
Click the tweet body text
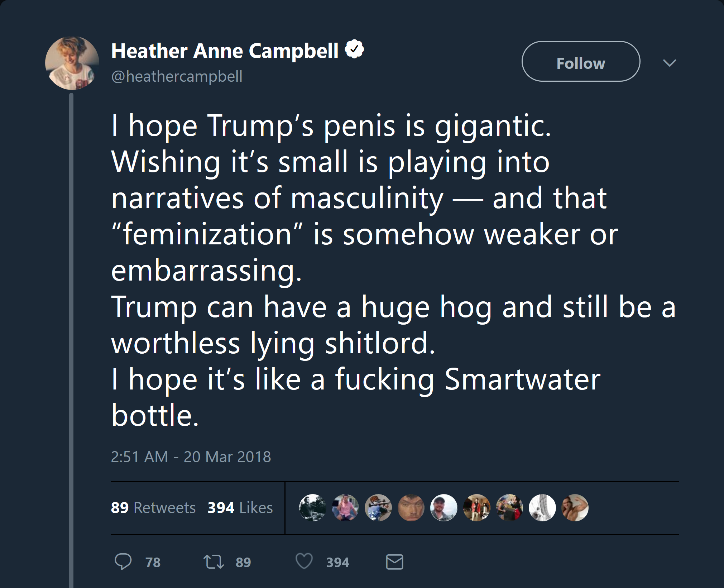[358, 270]
